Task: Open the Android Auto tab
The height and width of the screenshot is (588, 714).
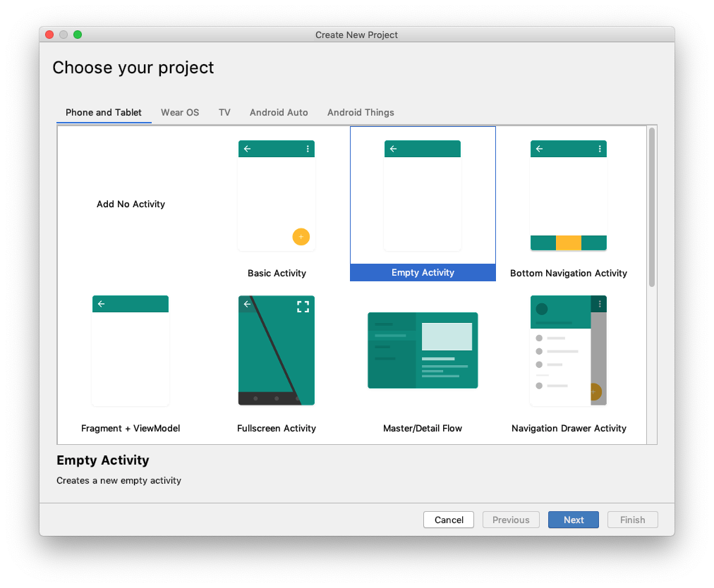Action: point(279,112)
